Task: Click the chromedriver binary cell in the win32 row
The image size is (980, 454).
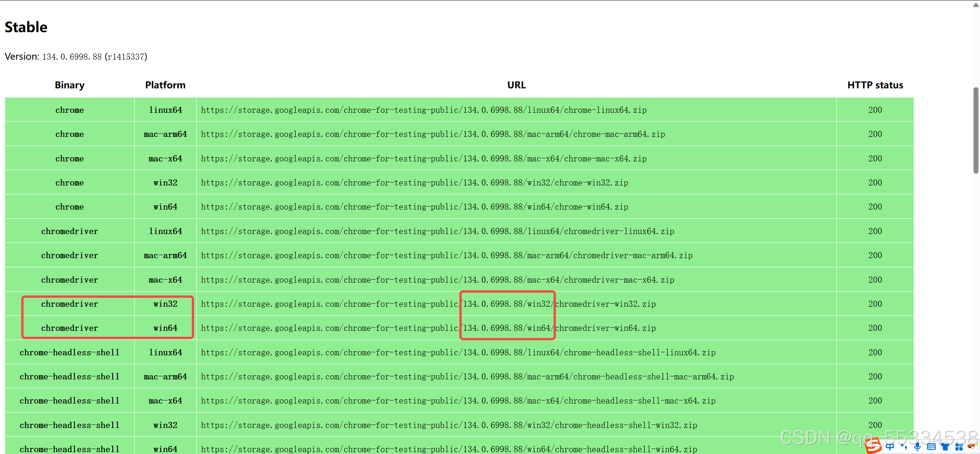Action: (x=70, y=304)
